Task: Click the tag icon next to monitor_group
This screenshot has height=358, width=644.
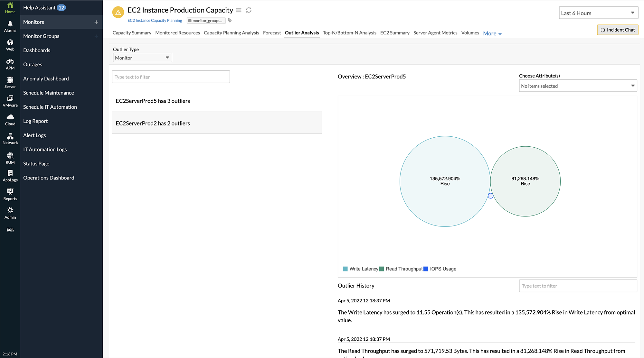Action: pyautogui.click(x=229, y=20)
